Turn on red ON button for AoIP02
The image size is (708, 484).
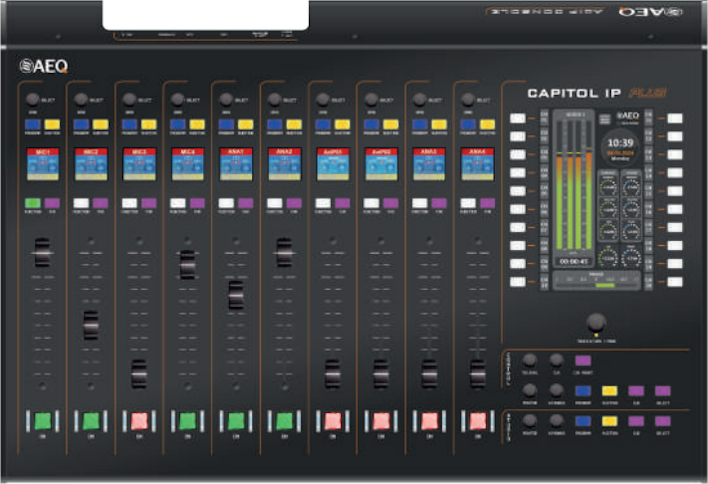coord(381,421)
